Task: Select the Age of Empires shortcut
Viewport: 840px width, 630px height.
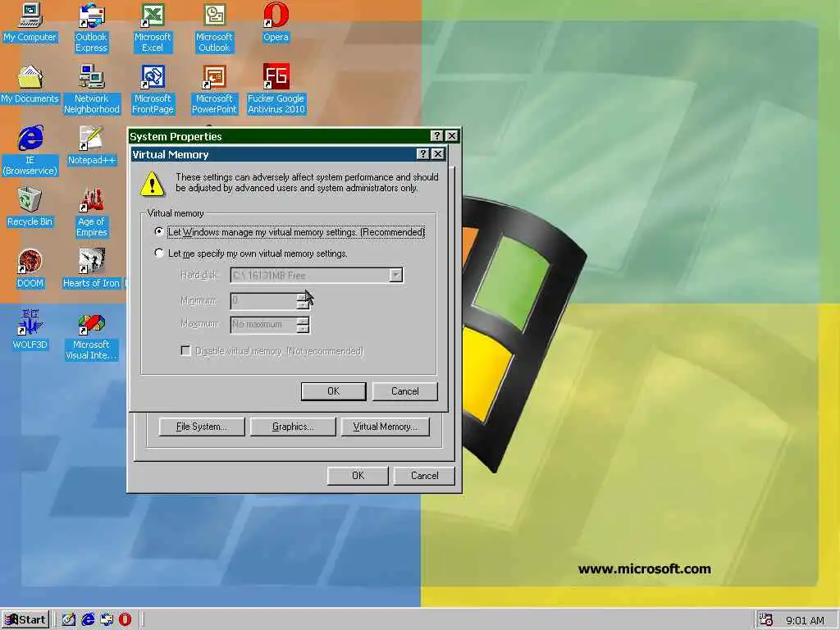Action: tap(92, 212)
